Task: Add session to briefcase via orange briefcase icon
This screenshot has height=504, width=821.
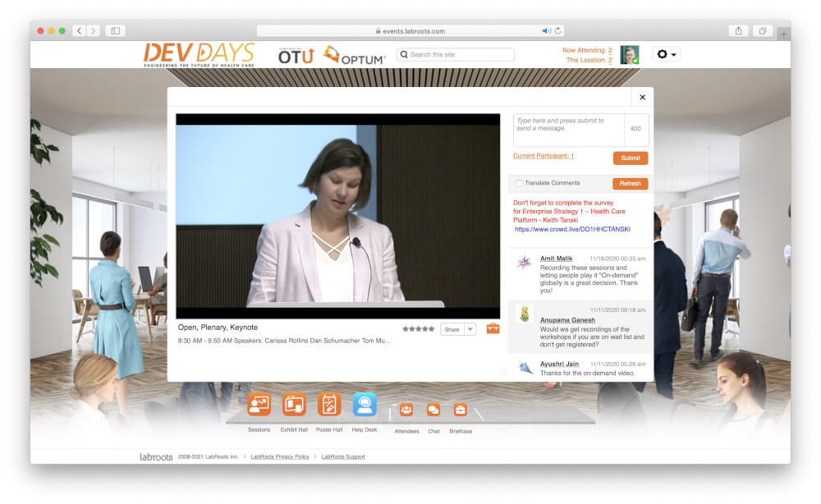Action: pyautogui.click(x=493, y=328)
